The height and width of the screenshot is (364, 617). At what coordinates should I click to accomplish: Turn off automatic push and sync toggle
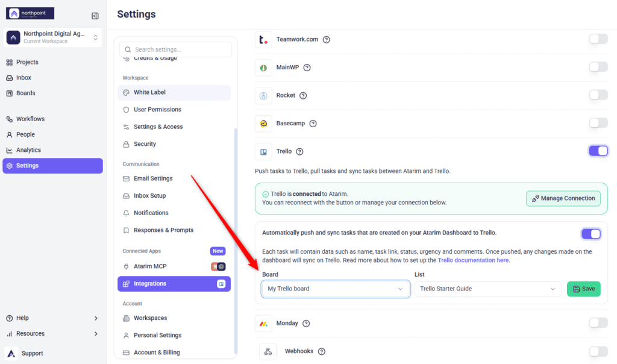[591, 234]
